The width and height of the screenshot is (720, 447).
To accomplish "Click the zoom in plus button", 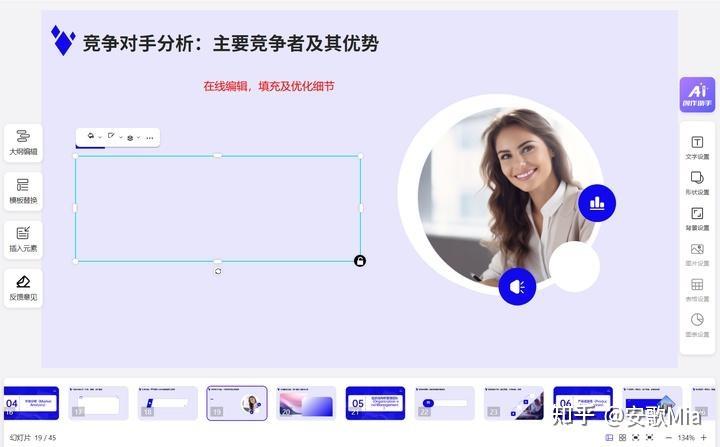I will tap(704, 437).
